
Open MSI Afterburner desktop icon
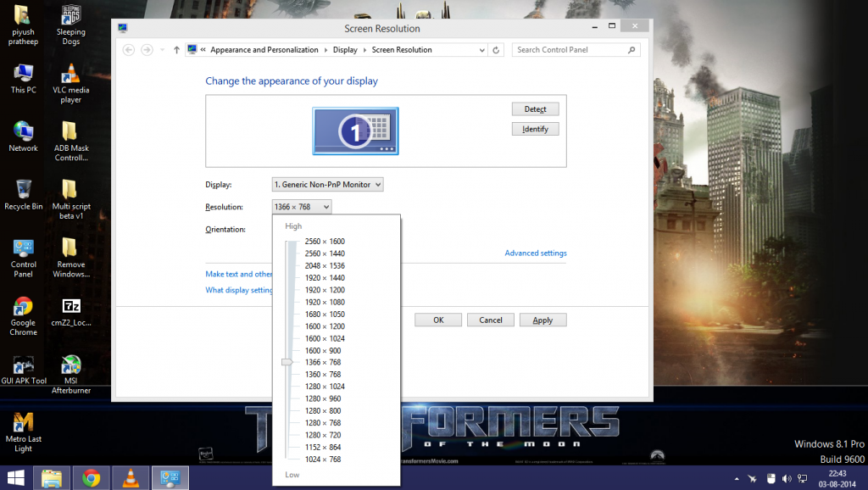tap(71, 365)
